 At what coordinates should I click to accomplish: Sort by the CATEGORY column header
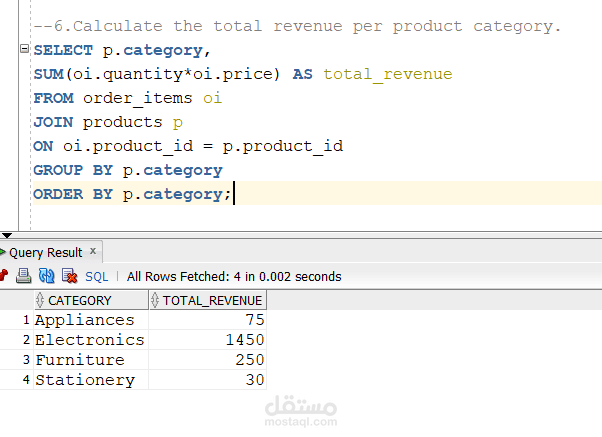click(x=80, y=300)
